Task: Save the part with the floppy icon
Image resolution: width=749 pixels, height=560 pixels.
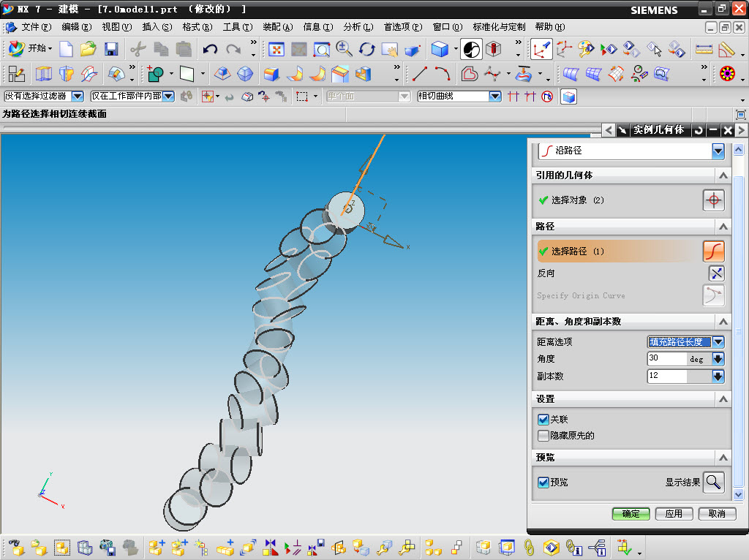Action: [111, 49]
